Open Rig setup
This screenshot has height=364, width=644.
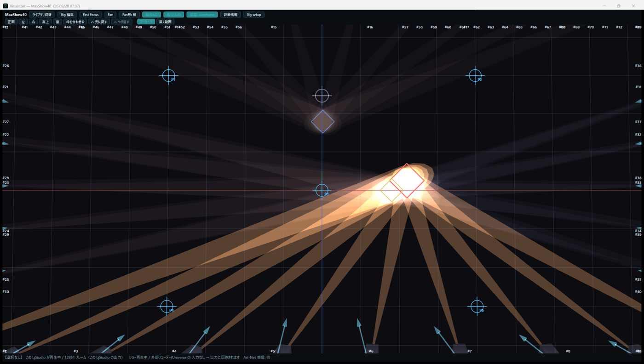(254, 15)
